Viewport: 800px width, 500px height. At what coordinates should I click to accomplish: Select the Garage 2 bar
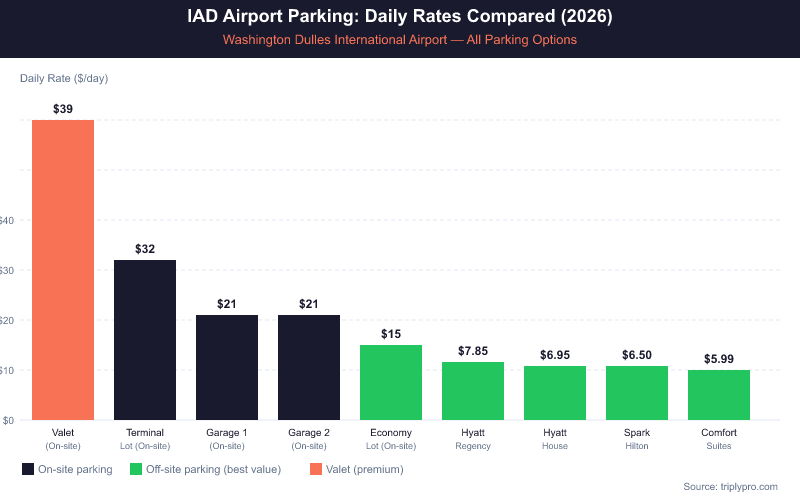(x=309, y=367)
